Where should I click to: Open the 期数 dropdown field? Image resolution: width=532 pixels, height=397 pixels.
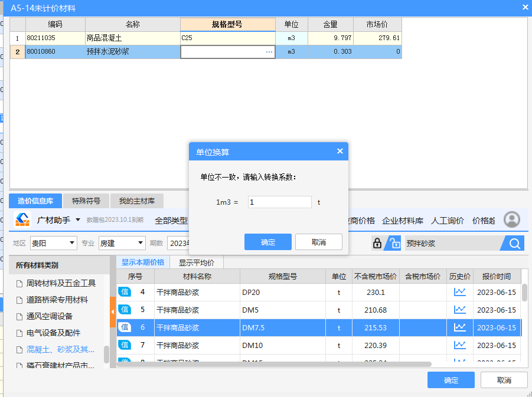click(178, 243)
